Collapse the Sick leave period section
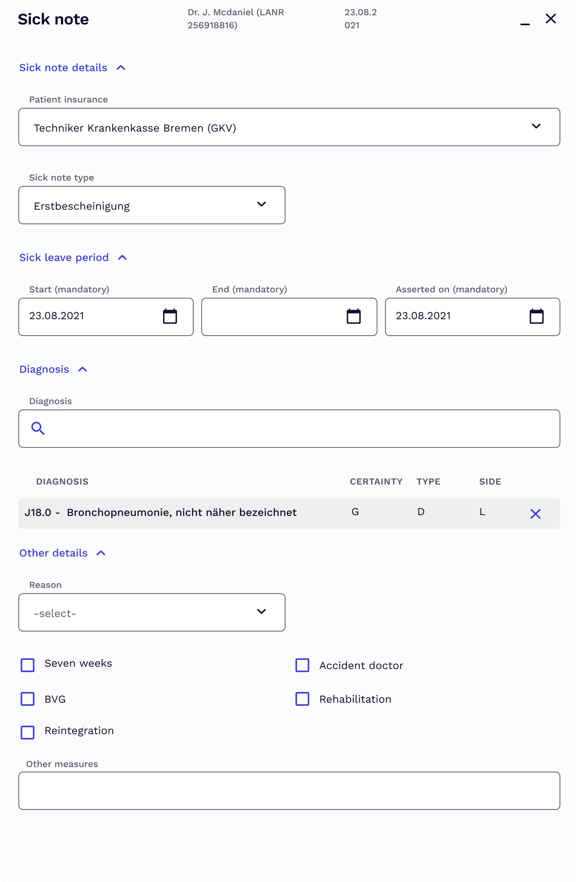Image resolution: width=588 pixels, height=882 pixels. (x=122, y=258)
